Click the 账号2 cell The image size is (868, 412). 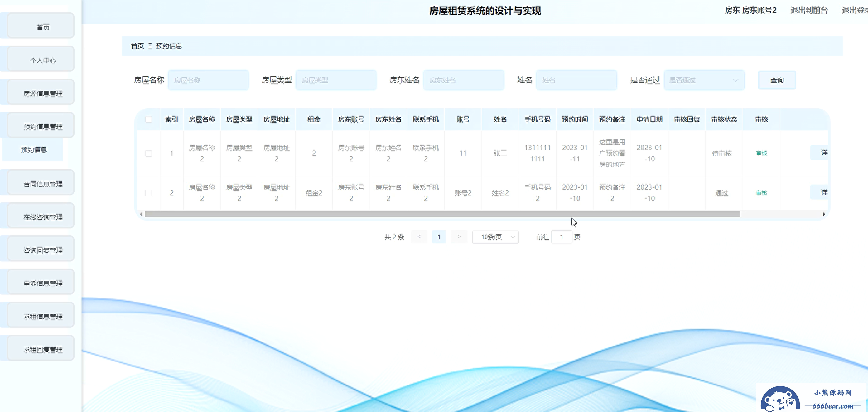[x=463, y=193]
